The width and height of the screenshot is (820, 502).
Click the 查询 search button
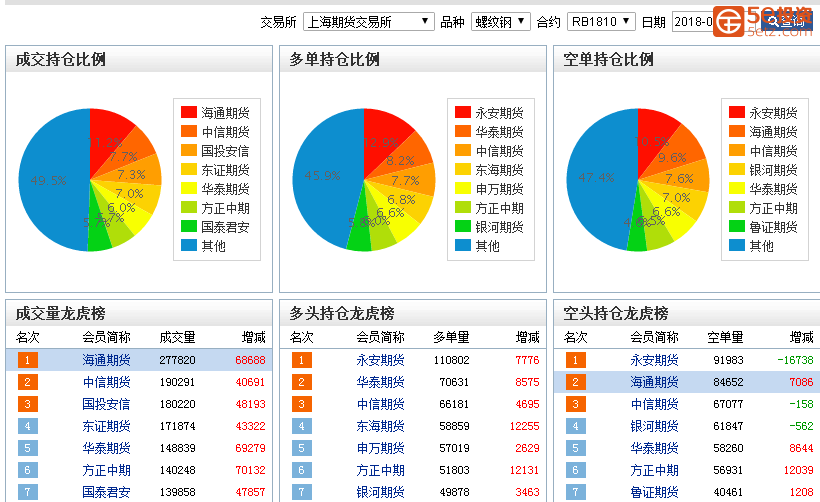[x=787, y=21]
